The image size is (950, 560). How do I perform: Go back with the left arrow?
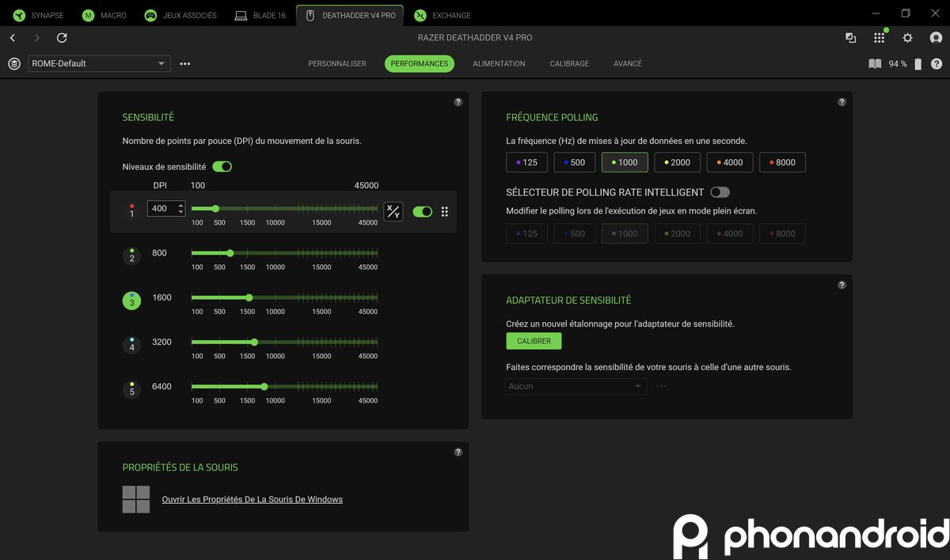13,38
